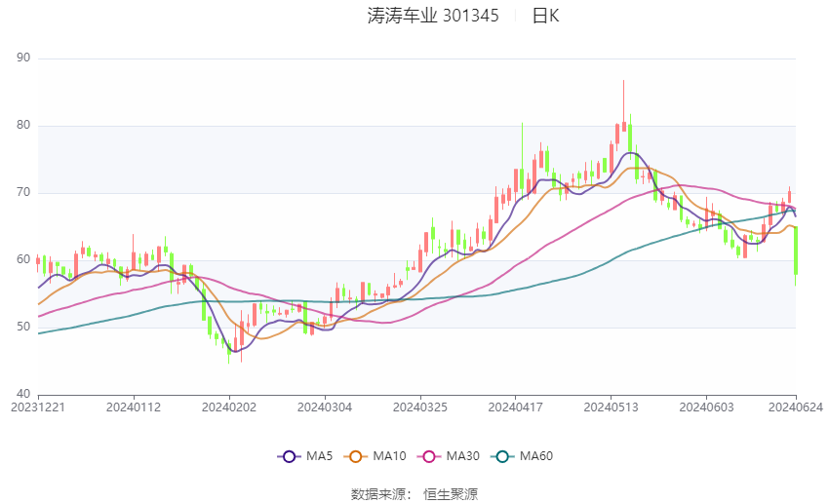Click the x-axis date label 20240417
The height and width of the screenshot is (504, 829).
tap(516, 407)
